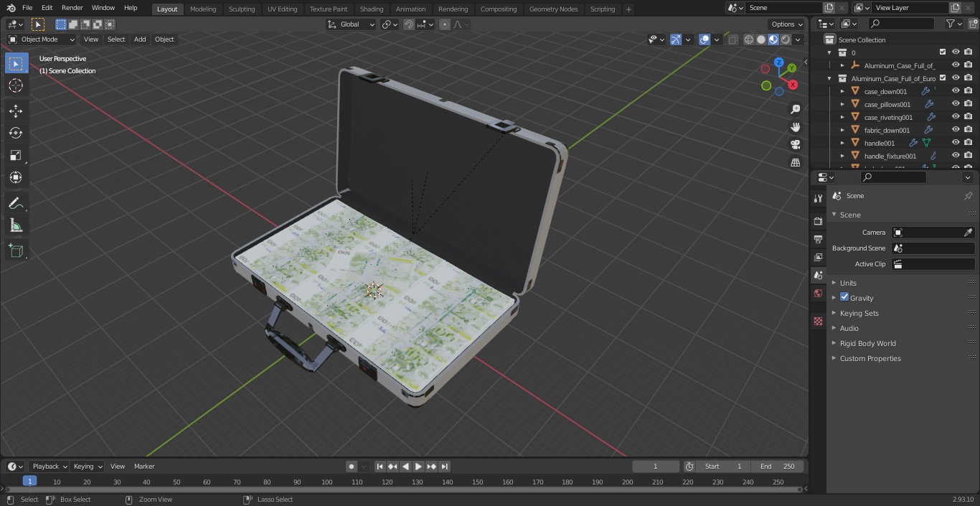This screenshot has width=980, height=506.
Task: Switch to solid viewport shading
Action: click(761, 39)
